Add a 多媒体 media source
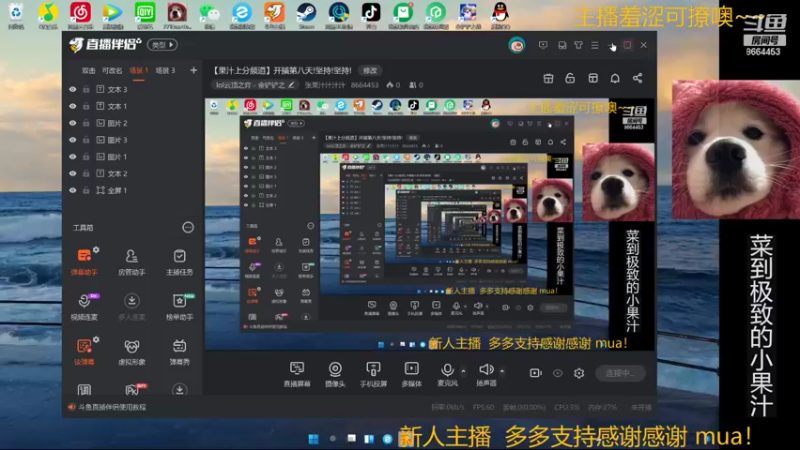The height and width of the screenshot is (450, 800). (x=412, y=374)
